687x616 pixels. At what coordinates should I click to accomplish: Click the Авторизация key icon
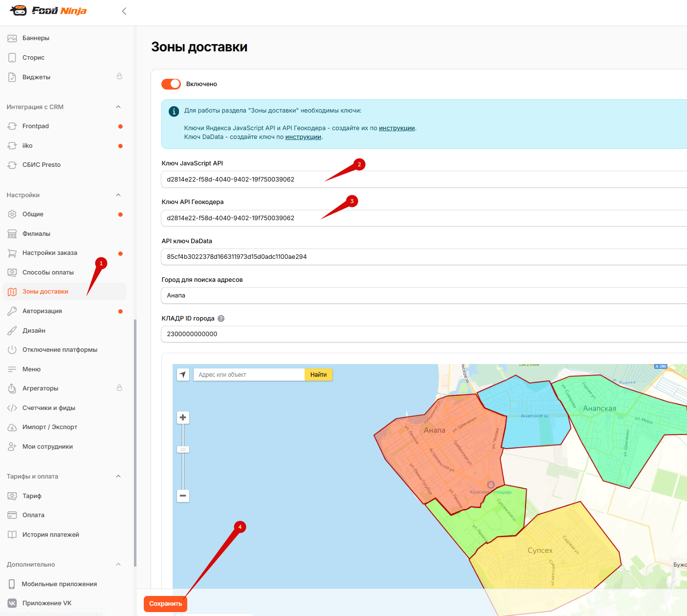point(12,311)
